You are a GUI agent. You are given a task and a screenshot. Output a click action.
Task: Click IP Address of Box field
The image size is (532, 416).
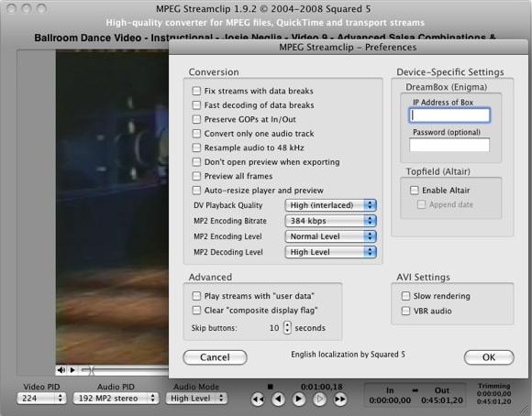pos(449,115)
